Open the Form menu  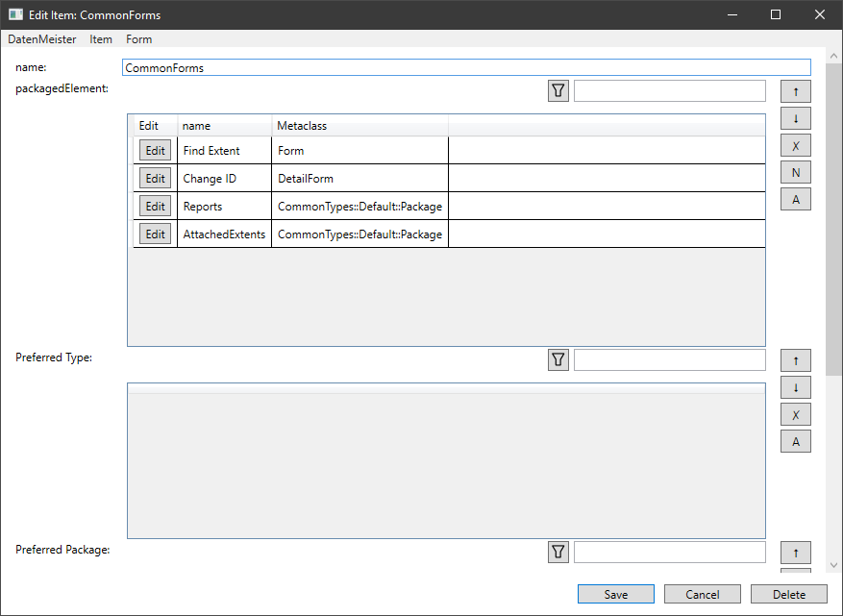click(x=139, y=39)
